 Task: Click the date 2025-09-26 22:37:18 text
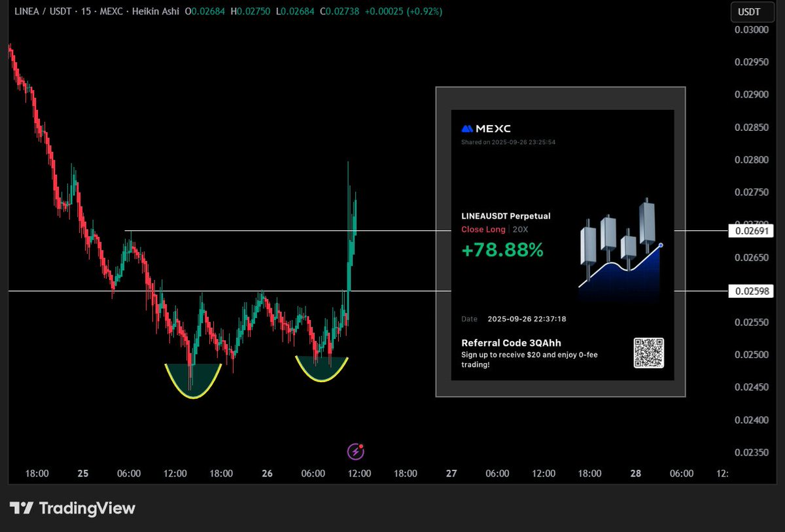pos(527,319)
